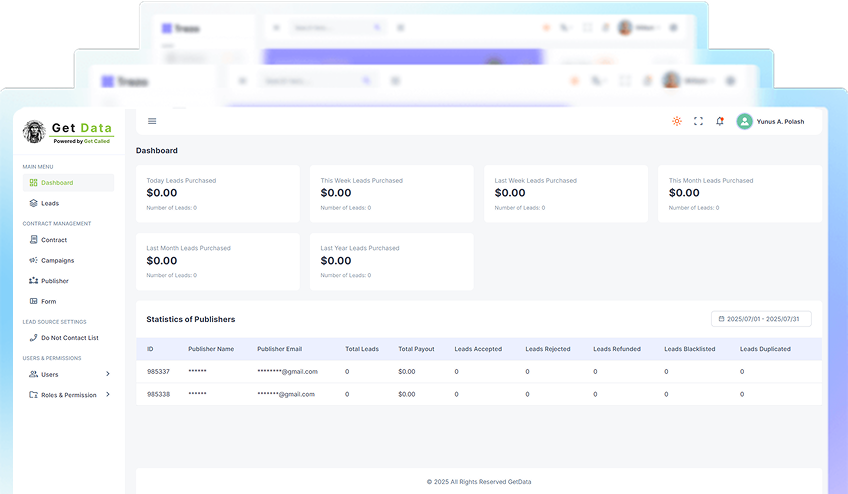Screen dimensions: 848x494
Task: Expand the Users submenu chevron
Action: tap(108, 374)
